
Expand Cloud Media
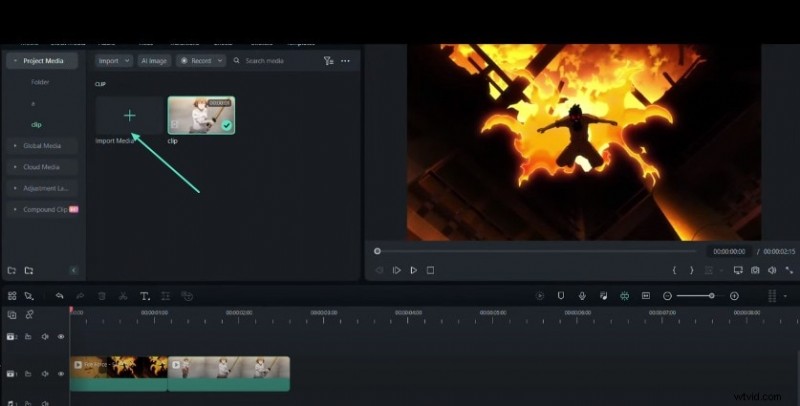[15, 167]
